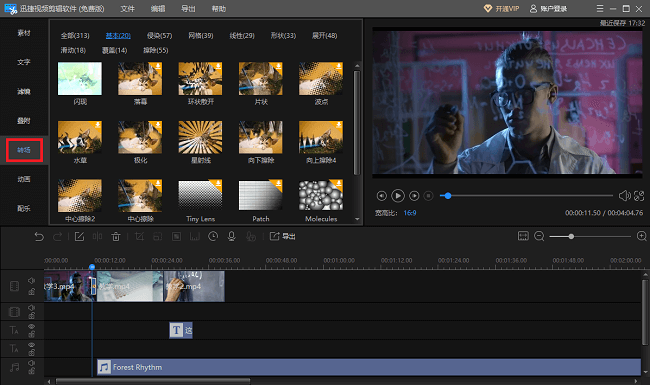Lock the music track
Viewport: 650px width, 385px height.
point(32,371)
